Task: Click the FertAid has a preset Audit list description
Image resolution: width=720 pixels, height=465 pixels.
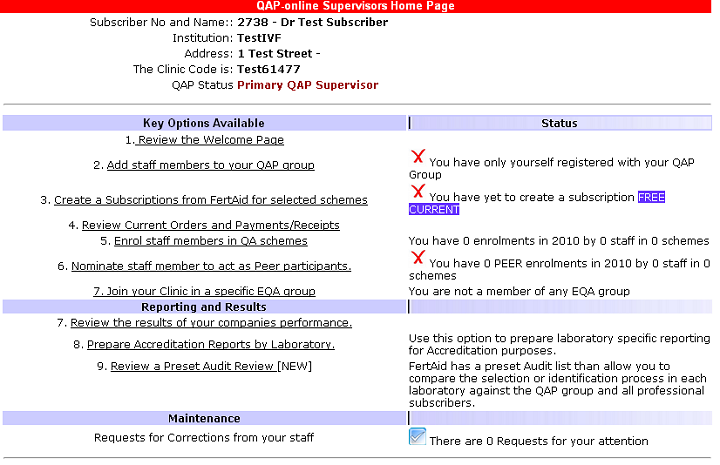Action: (x=557, y=385)
